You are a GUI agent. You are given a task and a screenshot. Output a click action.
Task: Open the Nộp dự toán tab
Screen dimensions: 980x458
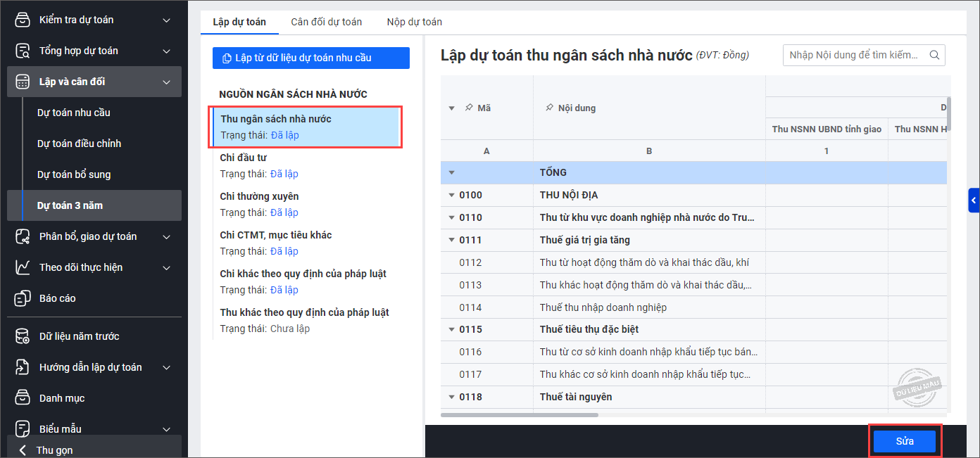coord(414,22)
